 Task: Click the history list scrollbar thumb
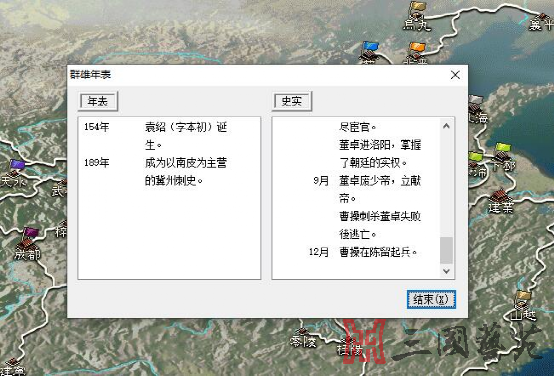446,250
